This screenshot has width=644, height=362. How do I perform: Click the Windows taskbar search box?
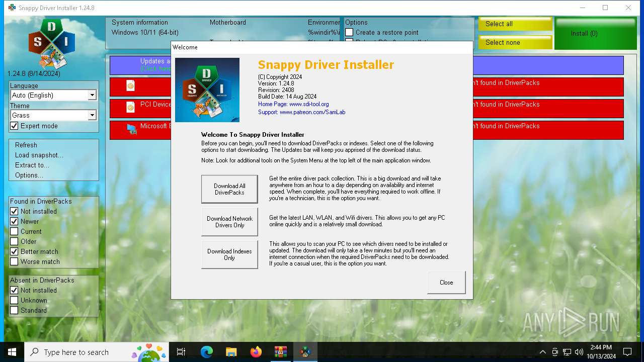point(97,352)
